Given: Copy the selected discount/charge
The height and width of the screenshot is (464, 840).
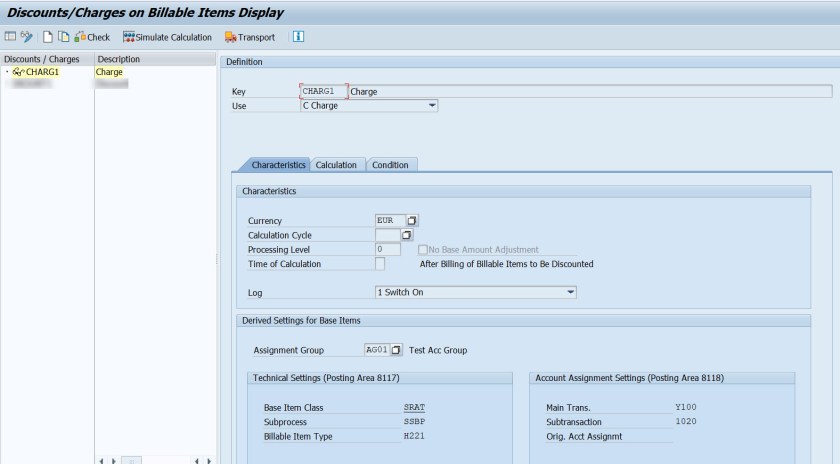Looking at the screenshot, I should tap(64, 36).
